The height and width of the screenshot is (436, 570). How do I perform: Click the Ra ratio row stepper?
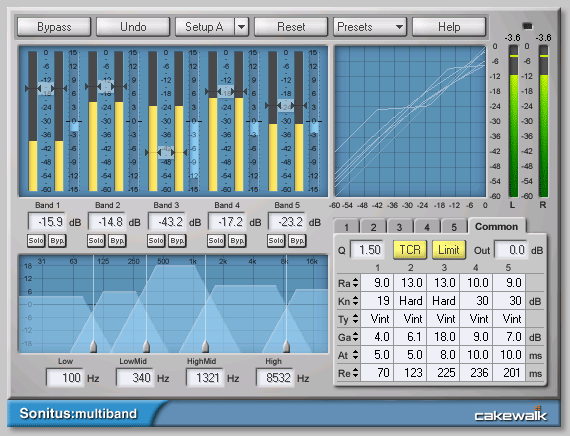pos(355,283)
